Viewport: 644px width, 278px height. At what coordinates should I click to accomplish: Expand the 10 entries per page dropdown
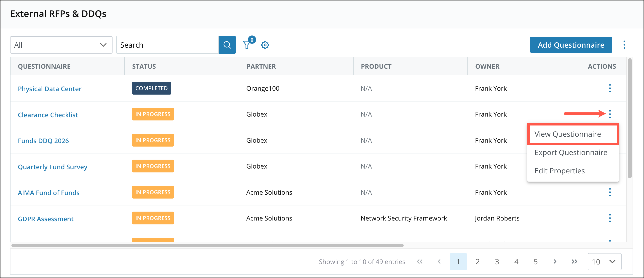tap(604, 262)
